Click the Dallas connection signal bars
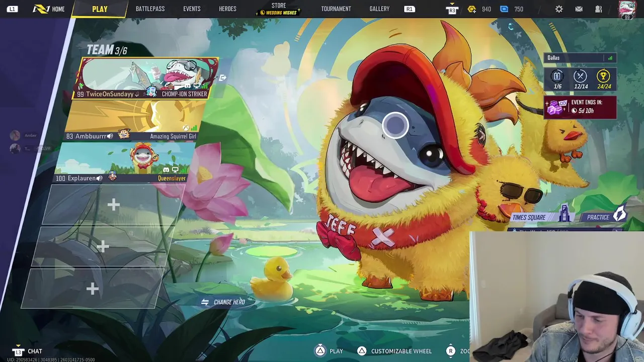This screenshot has width=644, height=362. (610, 58)
